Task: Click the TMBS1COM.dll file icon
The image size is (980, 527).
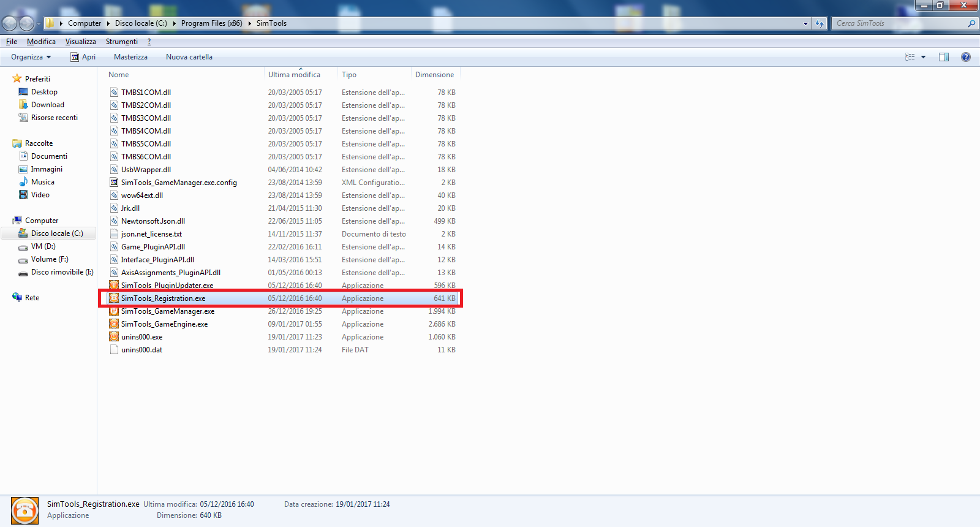Action: pos(114,93)
